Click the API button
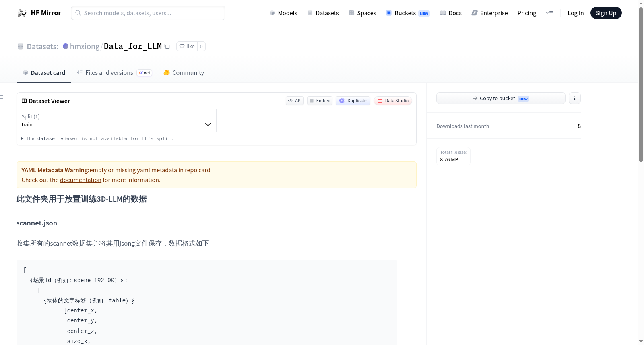 point(295,101)
